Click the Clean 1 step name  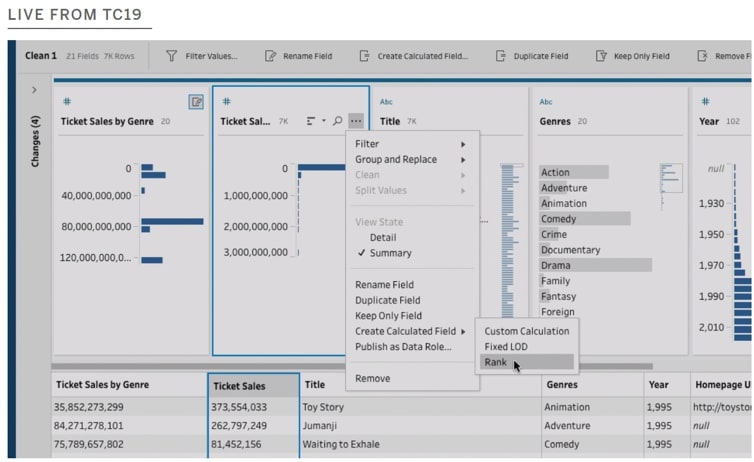tap(41, 56)
